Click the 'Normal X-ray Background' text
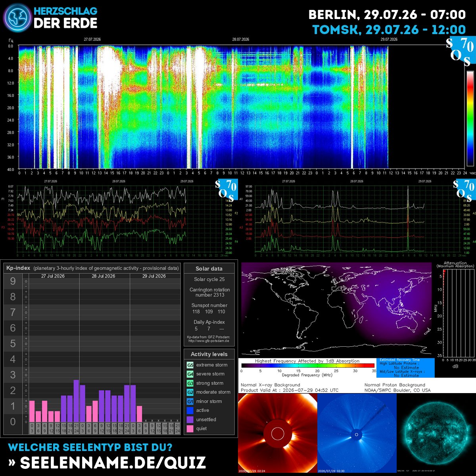 [x=271, y=385]
